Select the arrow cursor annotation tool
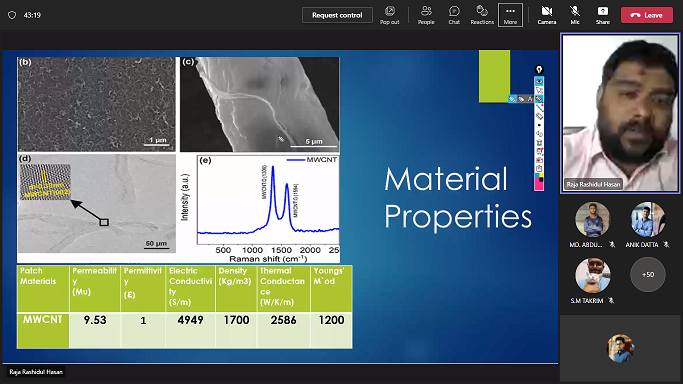The height and width of the screenshot is (384, 683). point(539,91)
